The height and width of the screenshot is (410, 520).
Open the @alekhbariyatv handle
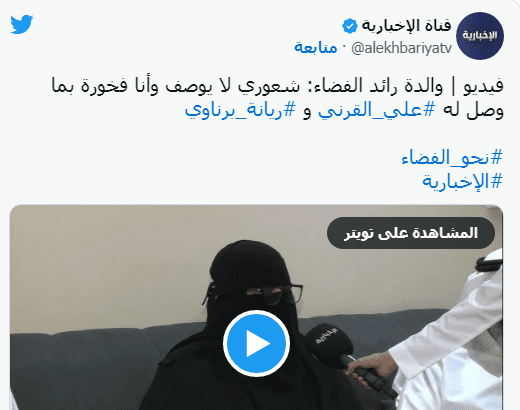pyautogui.click(x=402, y=48)
